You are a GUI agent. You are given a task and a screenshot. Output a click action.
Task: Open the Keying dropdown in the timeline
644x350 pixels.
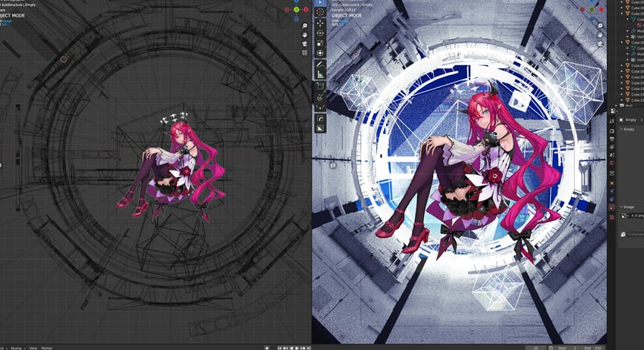17,348
